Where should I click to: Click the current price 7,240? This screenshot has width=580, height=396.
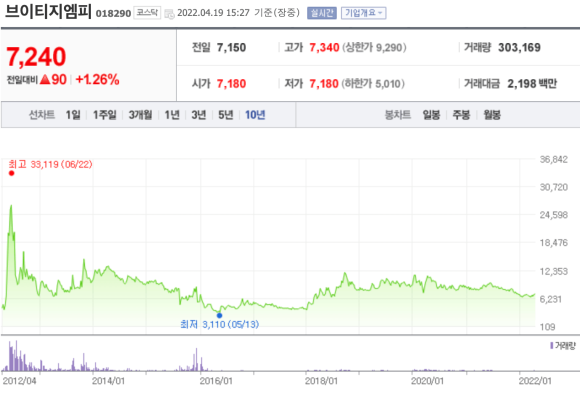[36, 57]
